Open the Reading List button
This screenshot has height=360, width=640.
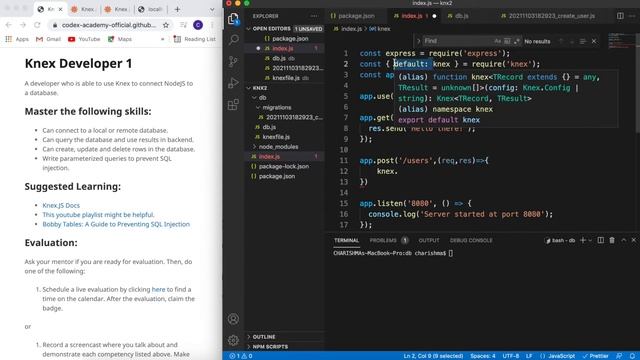point(195,39)
